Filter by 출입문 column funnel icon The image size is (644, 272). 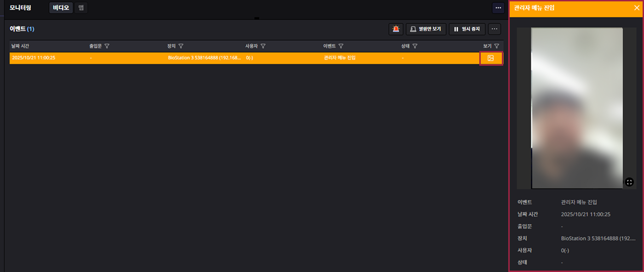pyautogui.click(x=107, y=46)
